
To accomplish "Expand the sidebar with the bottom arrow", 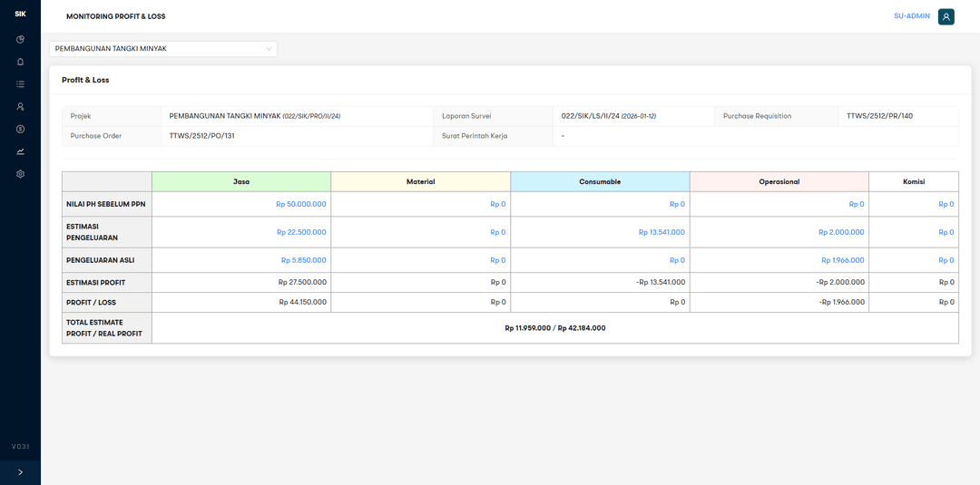I will pos(20,472).
